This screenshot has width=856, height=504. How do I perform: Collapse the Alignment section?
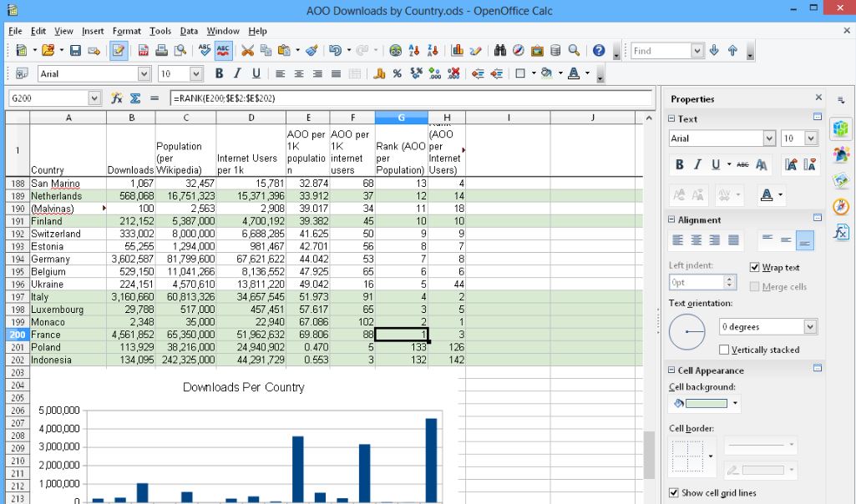(x=672, y=219)
